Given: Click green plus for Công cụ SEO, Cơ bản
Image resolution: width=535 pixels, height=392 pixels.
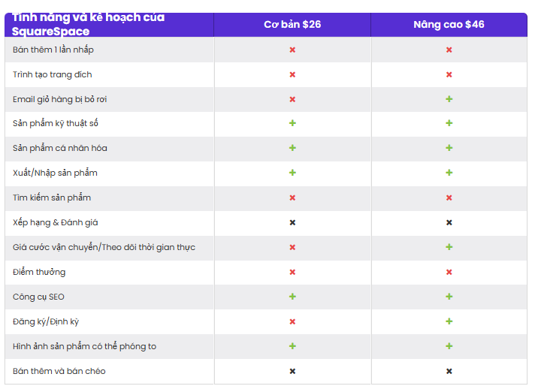Looking at the screenshot, I should (x=292, y=297).
